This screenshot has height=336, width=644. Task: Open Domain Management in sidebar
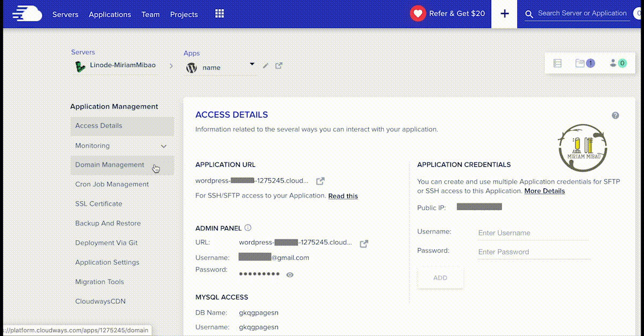click(122, 165)
